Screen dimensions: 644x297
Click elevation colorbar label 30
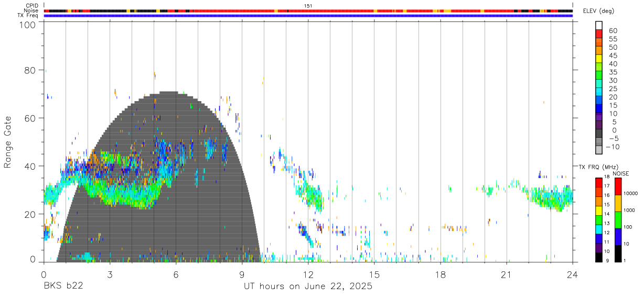click(613, 81)
